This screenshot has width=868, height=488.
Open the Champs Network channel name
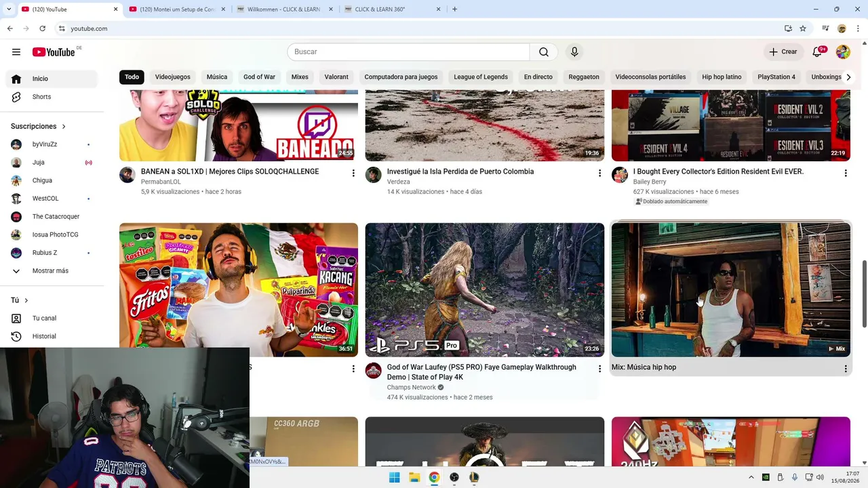coord(412,388)
